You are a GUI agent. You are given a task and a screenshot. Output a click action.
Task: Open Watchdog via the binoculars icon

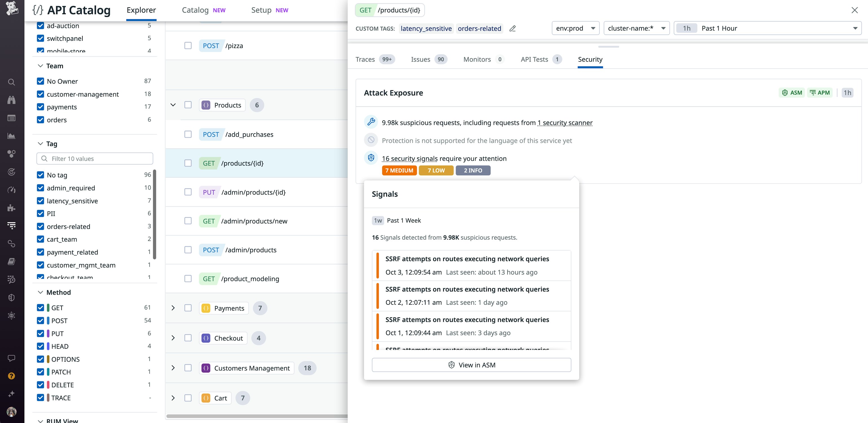click(12, 100)
